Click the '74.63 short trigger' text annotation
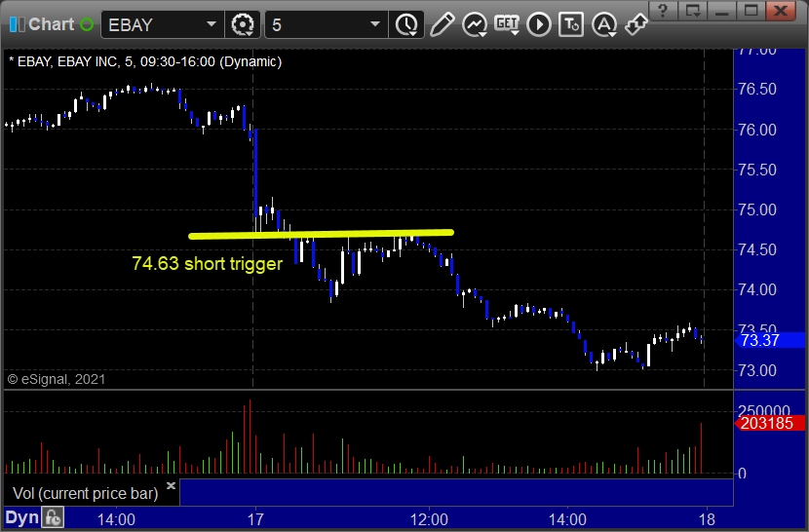The height and width of the screenshot is (532, 809). (x=208, y=264)
